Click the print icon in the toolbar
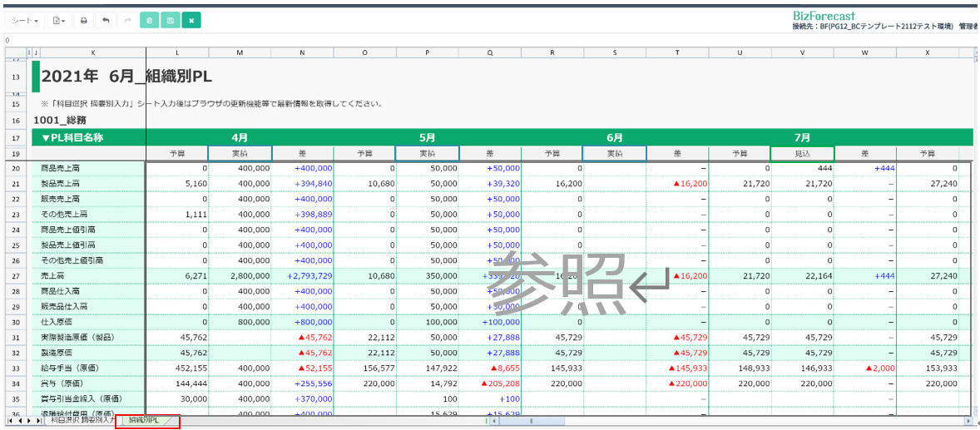Image resolution: width=980 pixels, height=430 pixels. tap(83, 20)
